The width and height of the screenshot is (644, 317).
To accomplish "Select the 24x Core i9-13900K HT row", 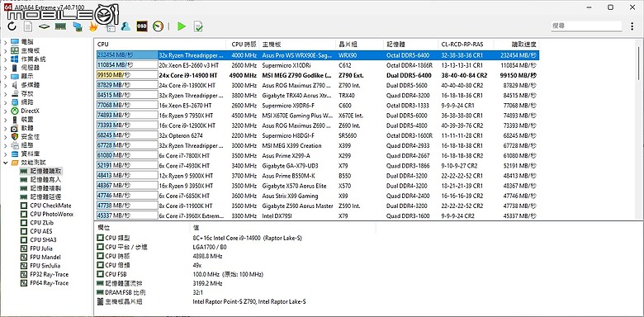I will coord(317,85).
